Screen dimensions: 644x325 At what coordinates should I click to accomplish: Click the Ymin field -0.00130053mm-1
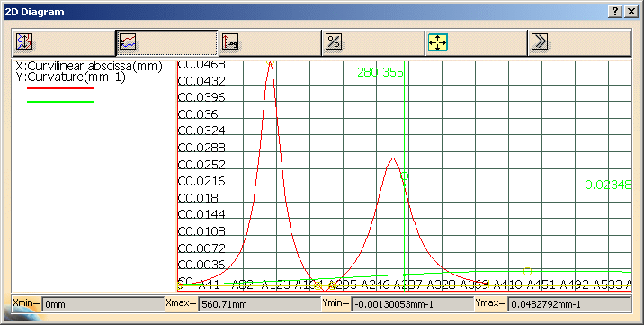(413, 305)
